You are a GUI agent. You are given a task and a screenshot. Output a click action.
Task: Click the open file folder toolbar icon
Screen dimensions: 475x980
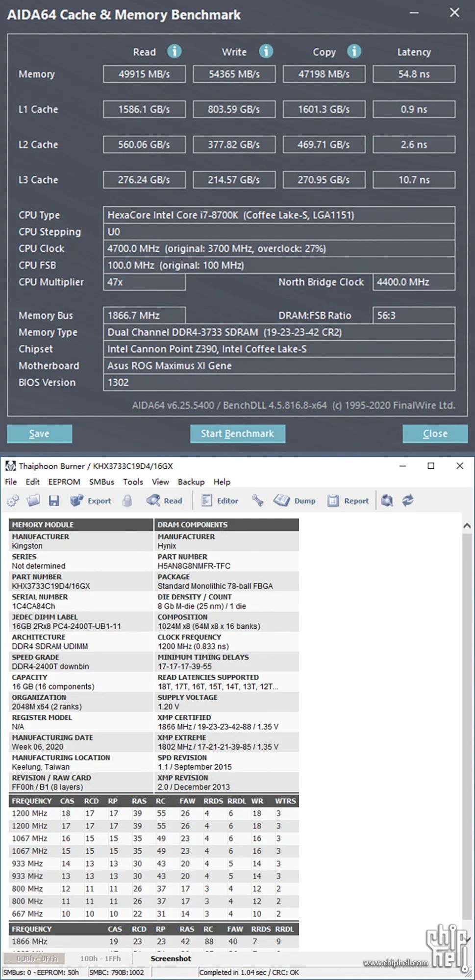click(33, 500)
